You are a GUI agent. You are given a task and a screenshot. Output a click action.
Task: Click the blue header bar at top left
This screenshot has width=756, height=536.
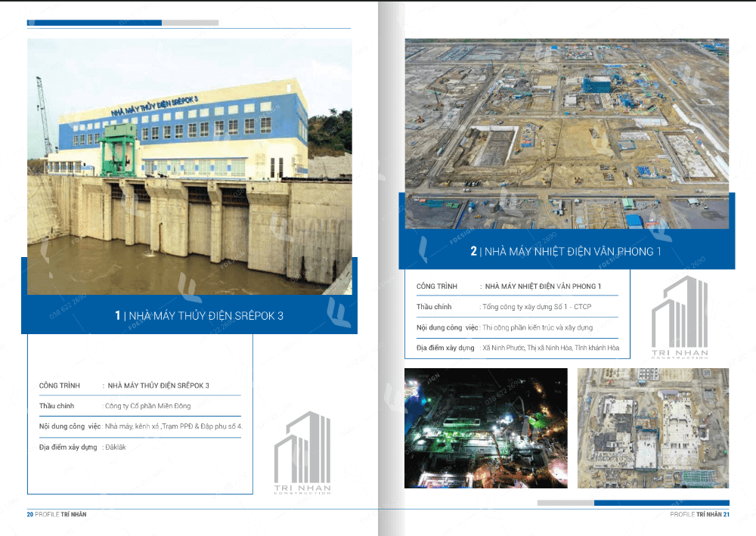click(x=94, y=23)
